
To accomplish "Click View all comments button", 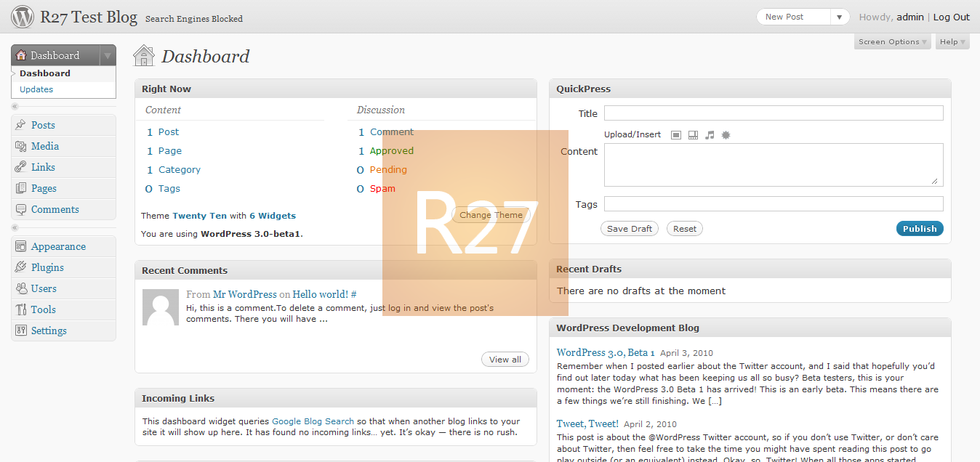I will coord(505,360).
